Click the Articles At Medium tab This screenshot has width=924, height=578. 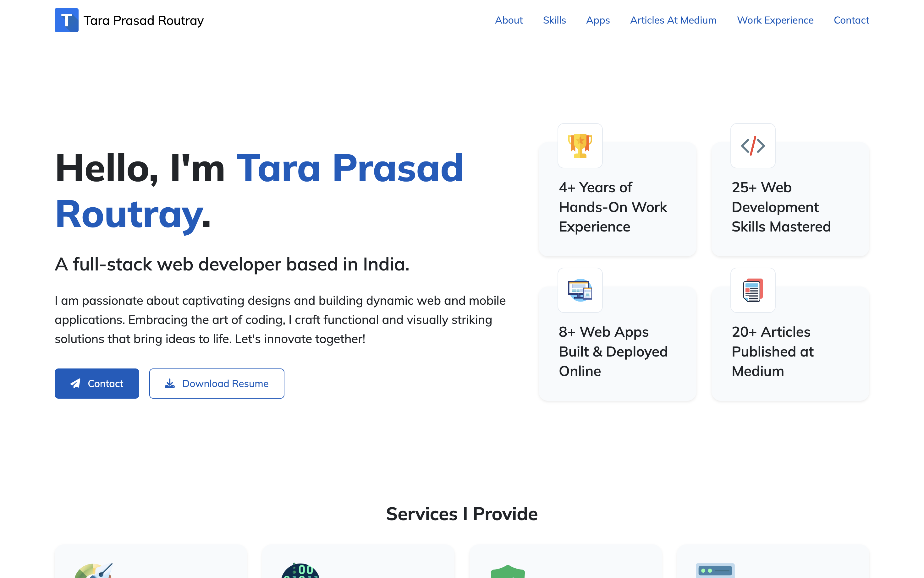674,20
